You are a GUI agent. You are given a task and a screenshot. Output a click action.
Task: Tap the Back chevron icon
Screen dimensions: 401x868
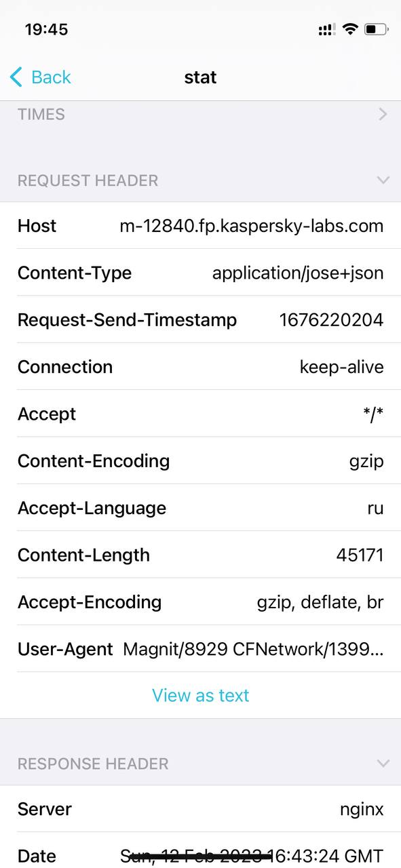(16, 77)
